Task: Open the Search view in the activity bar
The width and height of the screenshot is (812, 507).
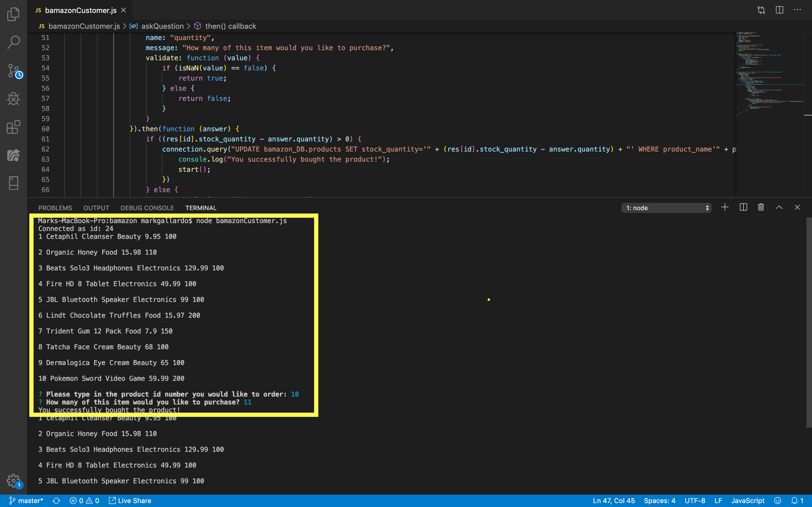Action: point(14,42)
